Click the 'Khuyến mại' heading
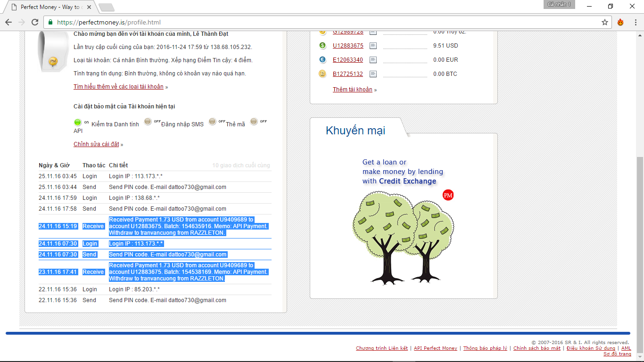Screen dimensions: 644x362 click(x=355, y=131)
